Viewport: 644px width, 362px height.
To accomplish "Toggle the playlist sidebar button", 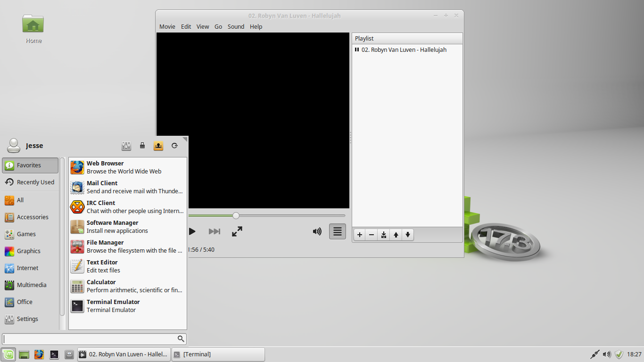I will tap(338, 231).
